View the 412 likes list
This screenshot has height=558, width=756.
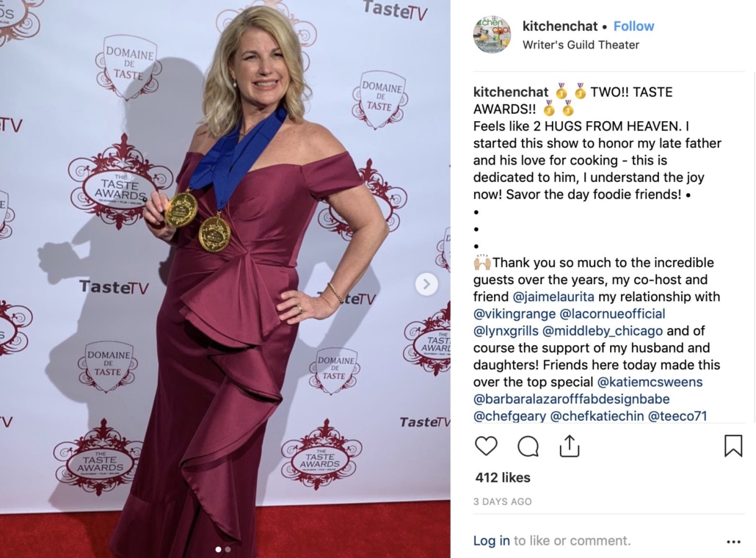[502, 477]
